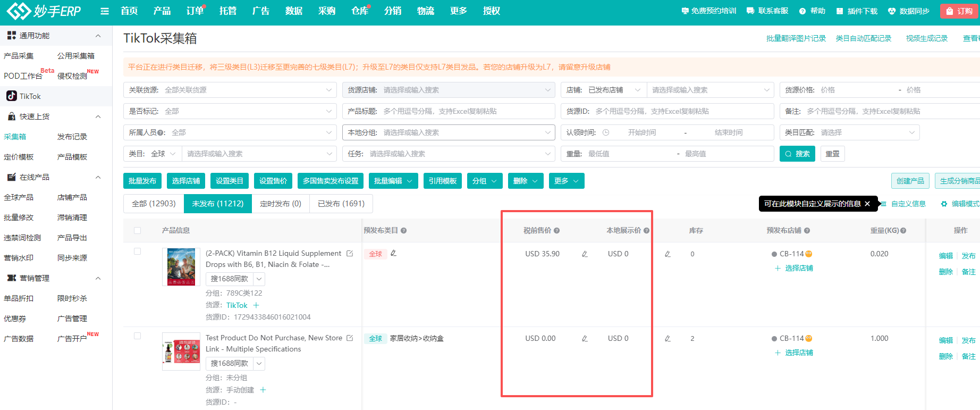Open the 订单 top menu
Viewport: 980px width, 410px height.
[195, 11]
